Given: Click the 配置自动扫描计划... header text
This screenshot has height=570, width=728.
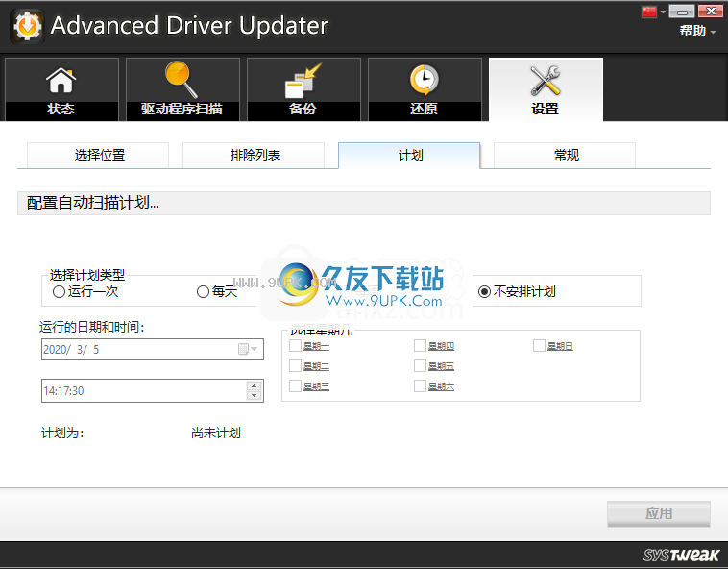Looking at the screenshot, I should click(x=92, y=203).
